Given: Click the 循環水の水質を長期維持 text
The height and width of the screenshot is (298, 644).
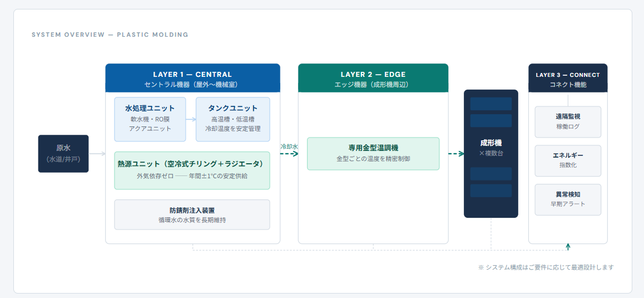Looking at the screenshot, I should click(192, 220).
